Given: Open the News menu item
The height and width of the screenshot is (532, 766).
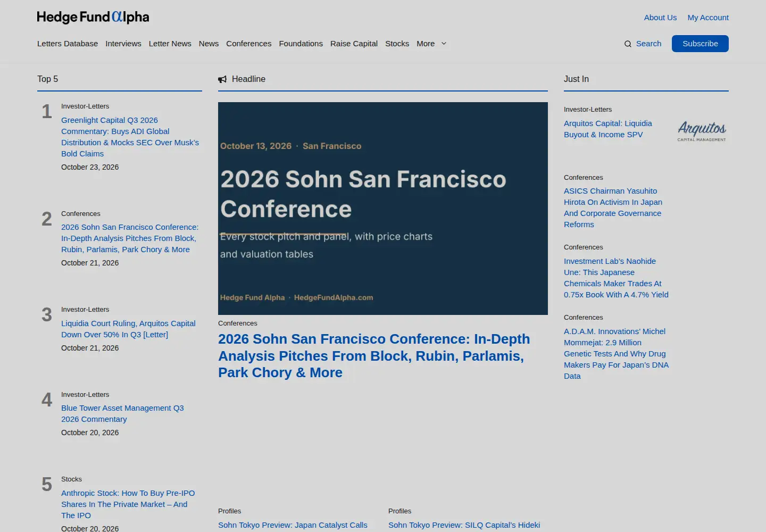Looking at the screenshot, I should click(209, 44).
